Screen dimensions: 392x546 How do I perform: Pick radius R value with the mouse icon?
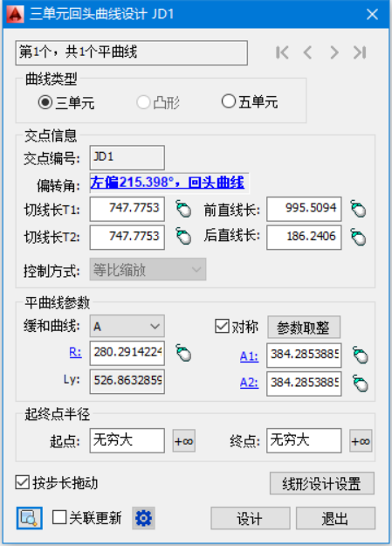tap(183, 353)
